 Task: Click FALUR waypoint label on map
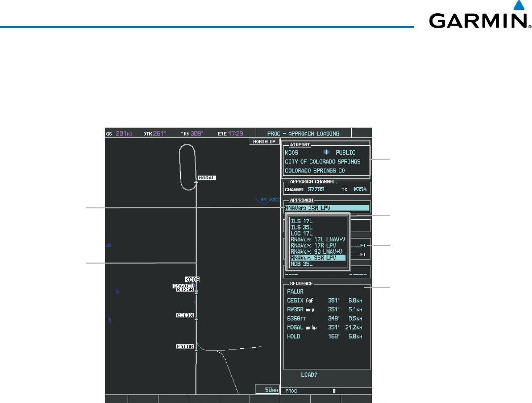point(185,346)
